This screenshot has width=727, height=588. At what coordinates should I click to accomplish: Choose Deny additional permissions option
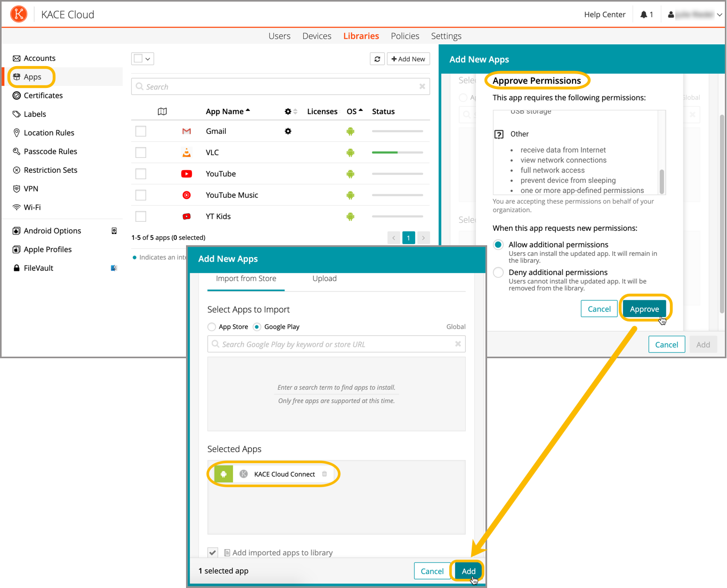(498, 272)
